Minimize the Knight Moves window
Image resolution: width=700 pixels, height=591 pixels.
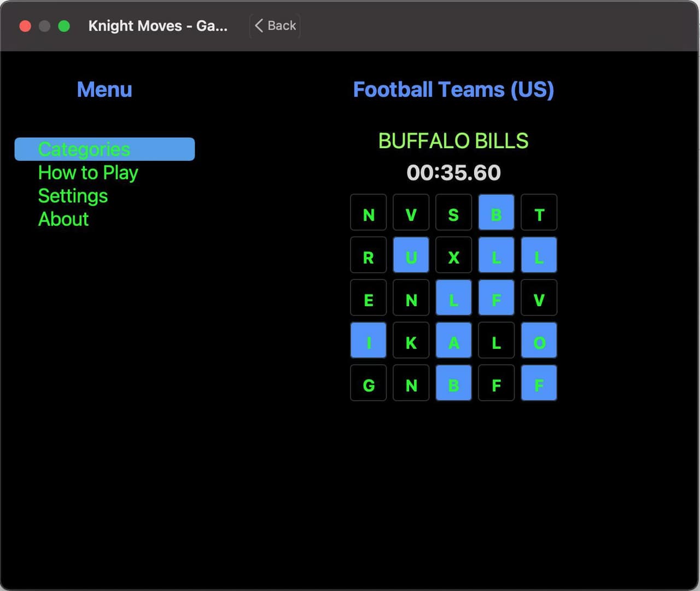tap(44, 26)
